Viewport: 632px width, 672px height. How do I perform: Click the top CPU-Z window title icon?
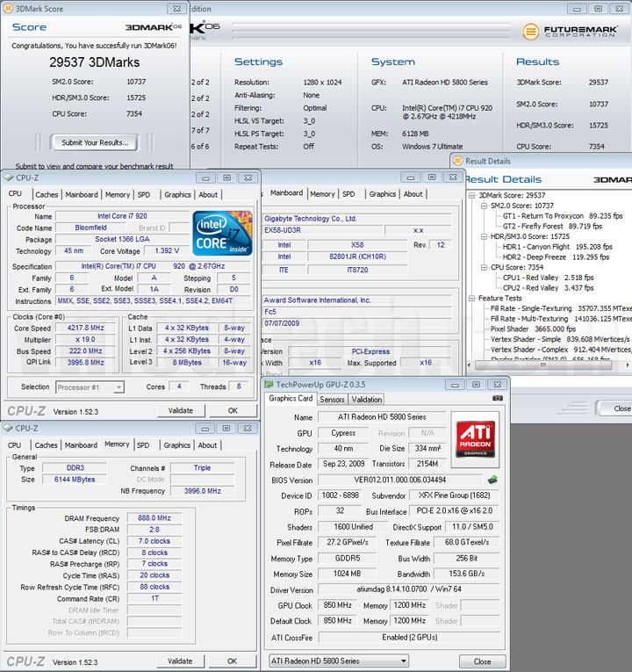(x=8, y=177)
